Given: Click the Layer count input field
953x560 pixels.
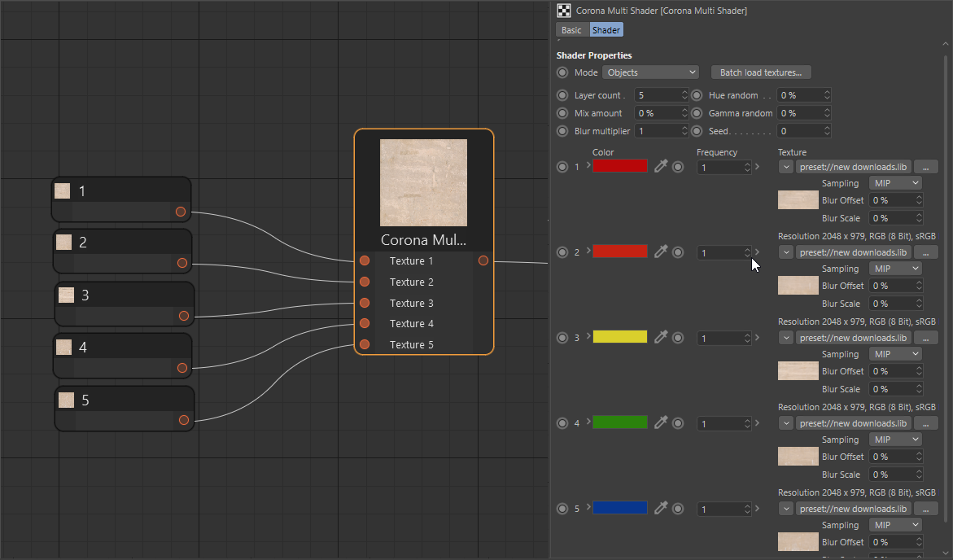Looking at the screenshot, I should [658, 95].
